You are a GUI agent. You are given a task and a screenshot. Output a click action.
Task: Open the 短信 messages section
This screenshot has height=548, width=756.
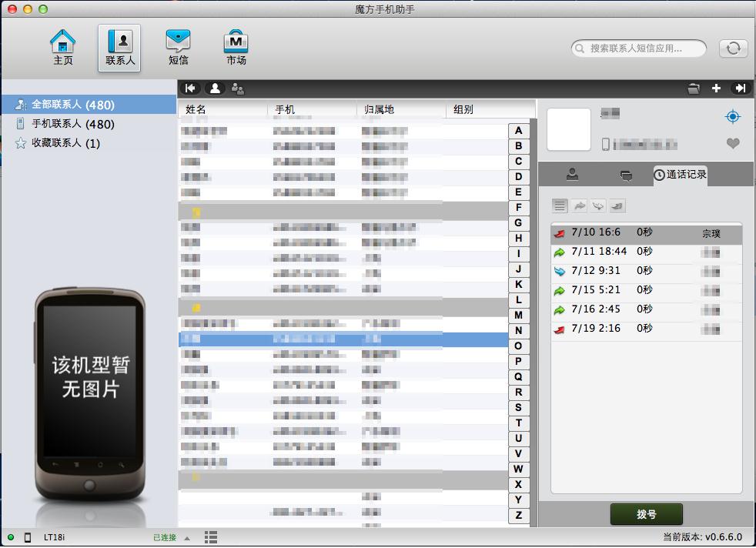click(x=178, y=47)
